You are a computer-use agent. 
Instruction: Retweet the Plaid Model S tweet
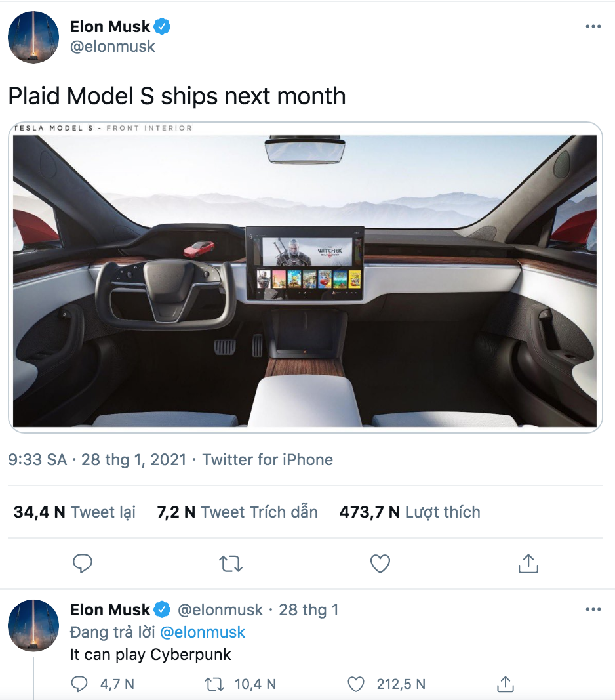coord(230,563)
